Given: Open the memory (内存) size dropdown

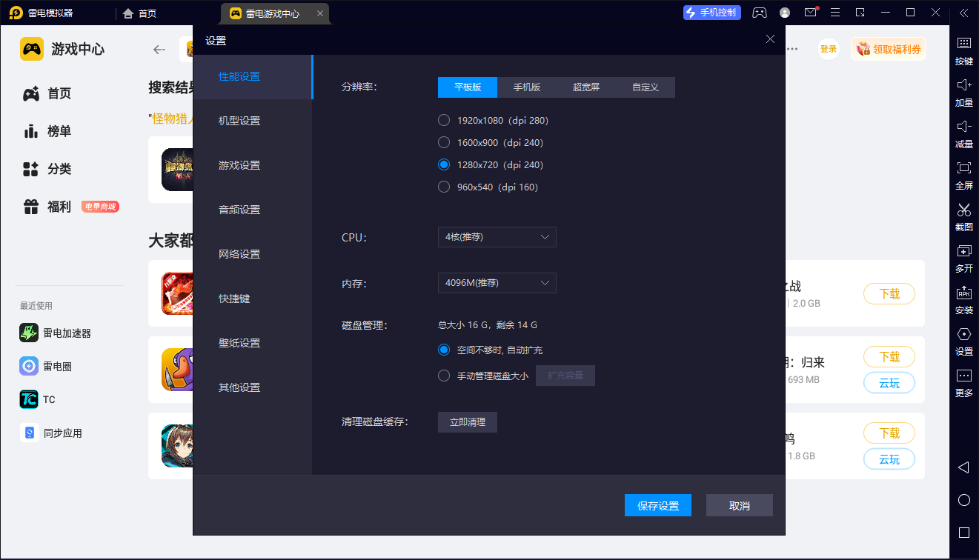Looking at the screenshot, I should pos(497,283).
